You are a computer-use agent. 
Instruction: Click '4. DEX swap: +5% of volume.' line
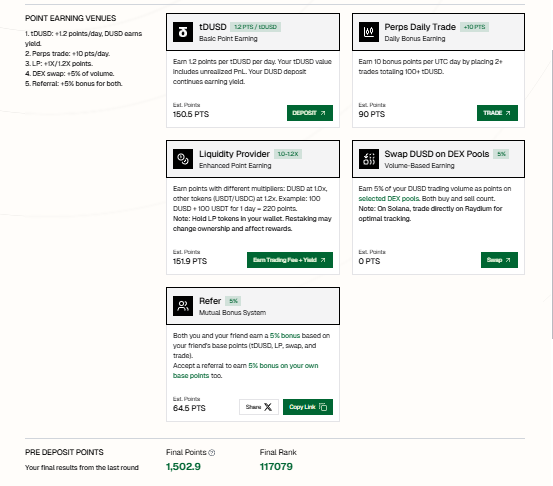[x=69, y=74]
